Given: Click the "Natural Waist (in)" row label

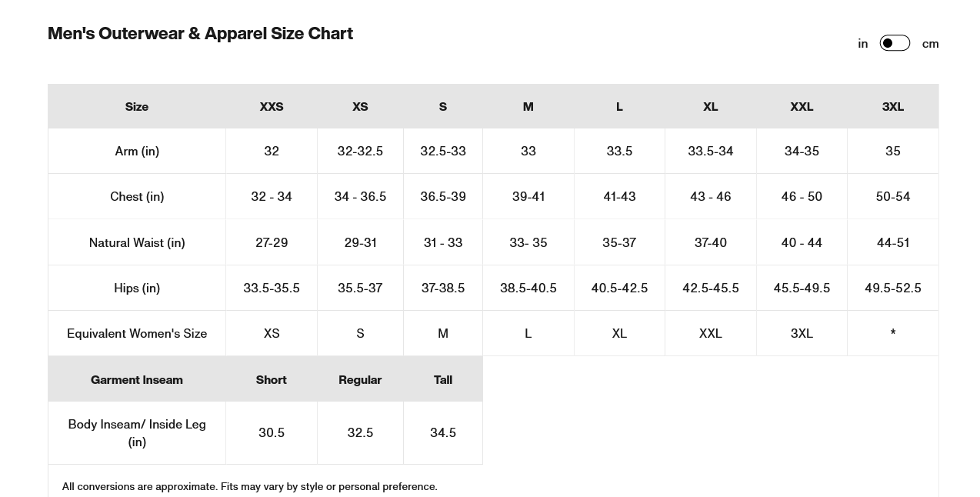Looking at the screenshot, I should pyautogui.click(x=137, y=243).
